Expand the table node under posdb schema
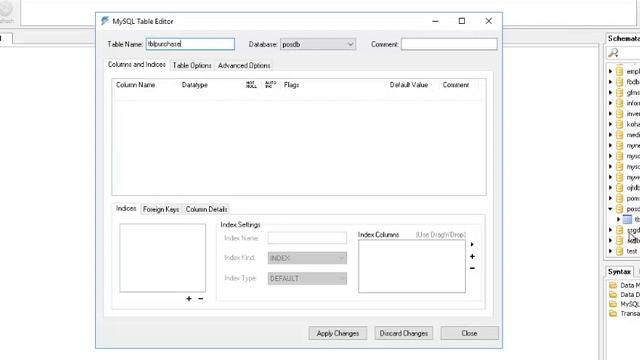The height and width of the screenshot is (360, 640). (619, 220)
